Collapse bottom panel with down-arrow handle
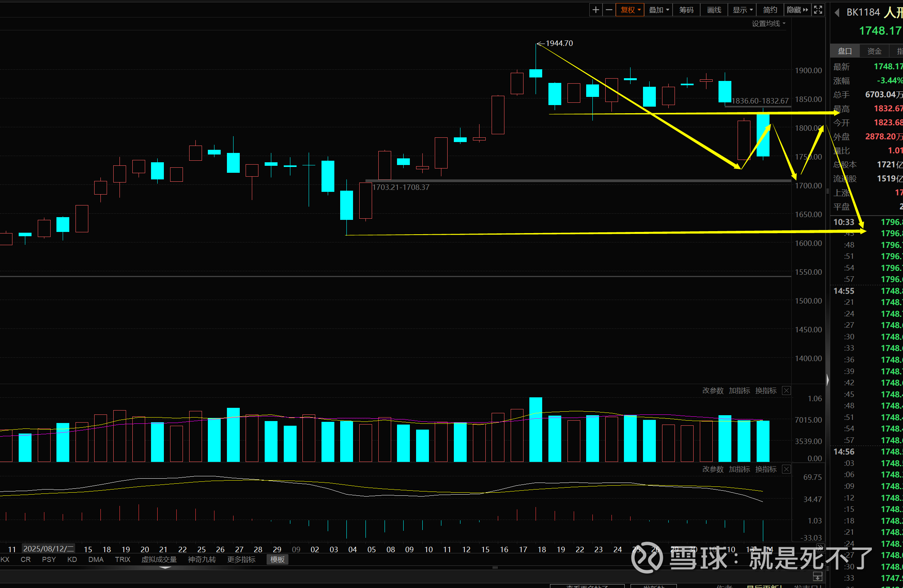The height and width of the screenshot is (588, 903). tap(165, 568)
